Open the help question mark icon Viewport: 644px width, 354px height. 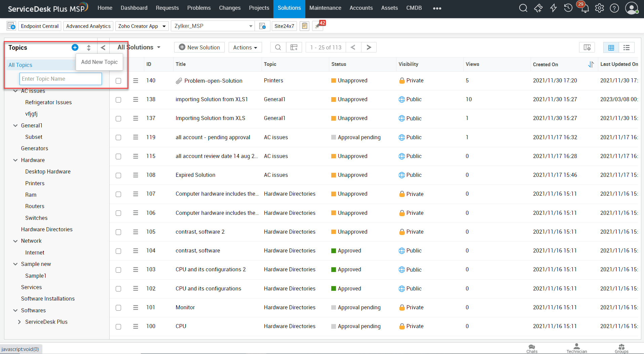coord(615,8)
